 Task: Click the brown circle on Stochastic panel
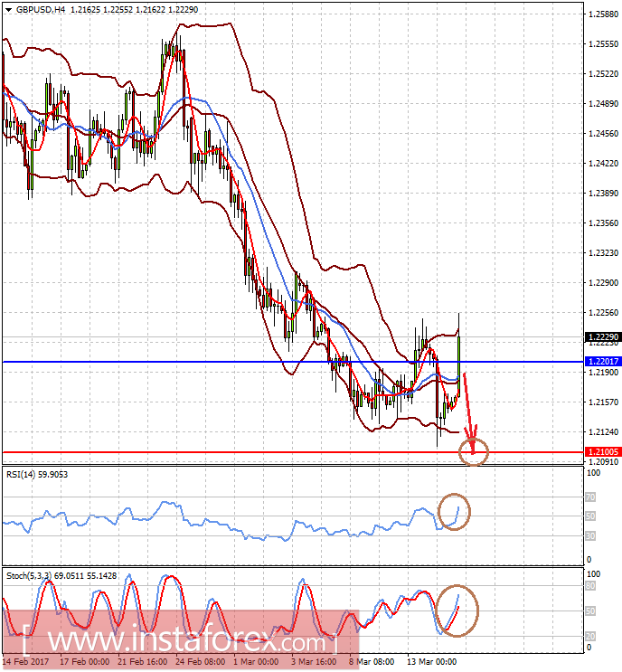coord(457,610)
